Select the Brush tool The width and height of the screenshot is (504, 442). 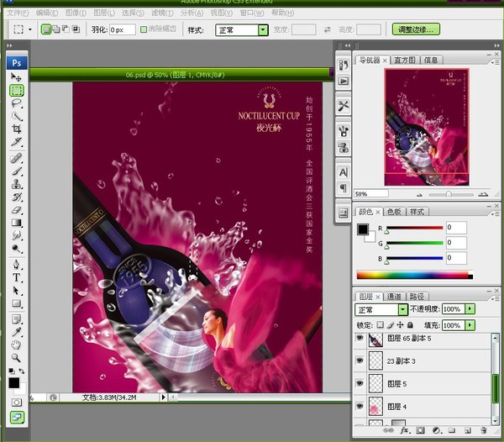[16, 171]
